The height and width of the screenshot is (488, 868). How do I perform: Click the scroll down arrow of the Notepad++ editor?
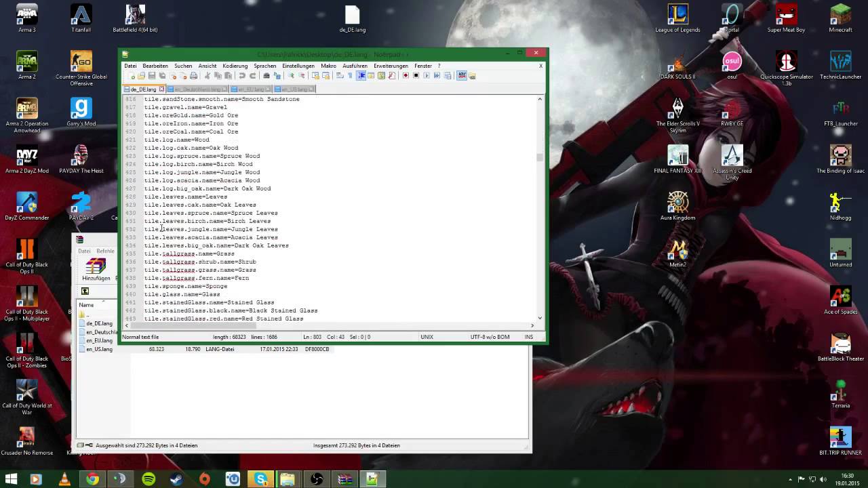click(540, 318)
